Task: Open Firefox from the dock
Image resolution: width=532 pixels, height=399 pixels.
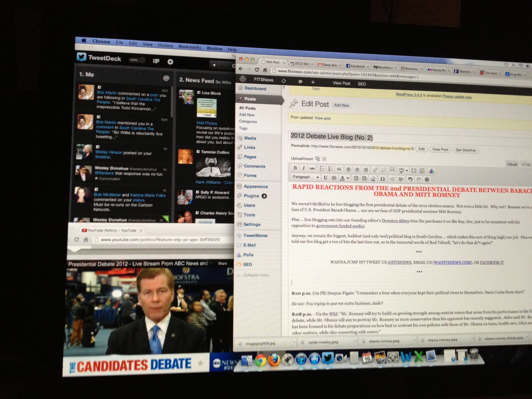Action: point(274,360)
